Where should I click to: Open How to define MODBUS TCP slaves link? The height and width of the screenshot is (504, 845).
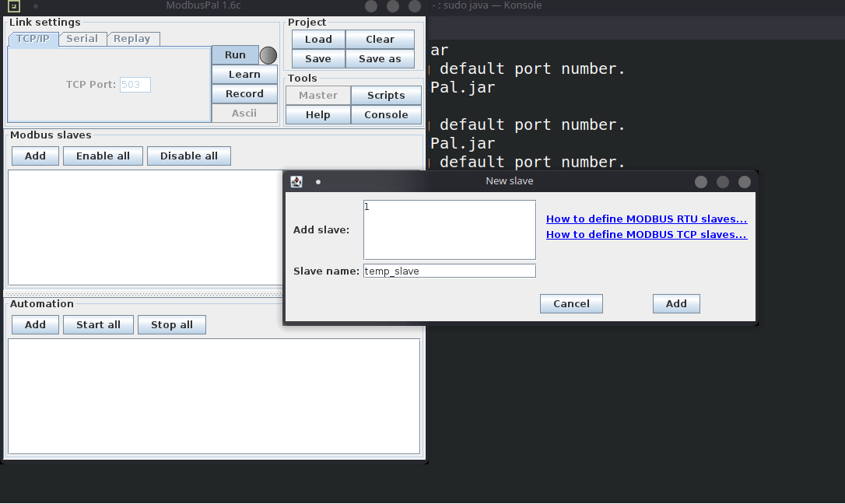pyautogui.click(x=647, y=234)
